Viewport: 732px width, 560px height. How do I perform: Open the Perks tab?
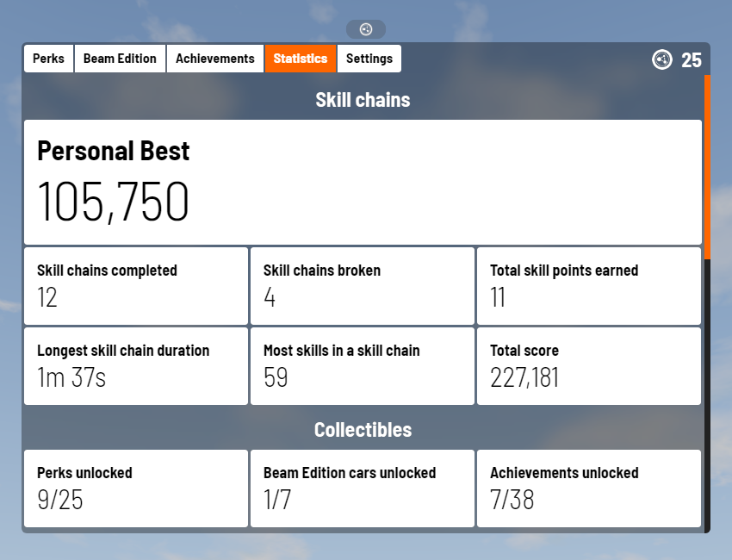click(48, 59)
